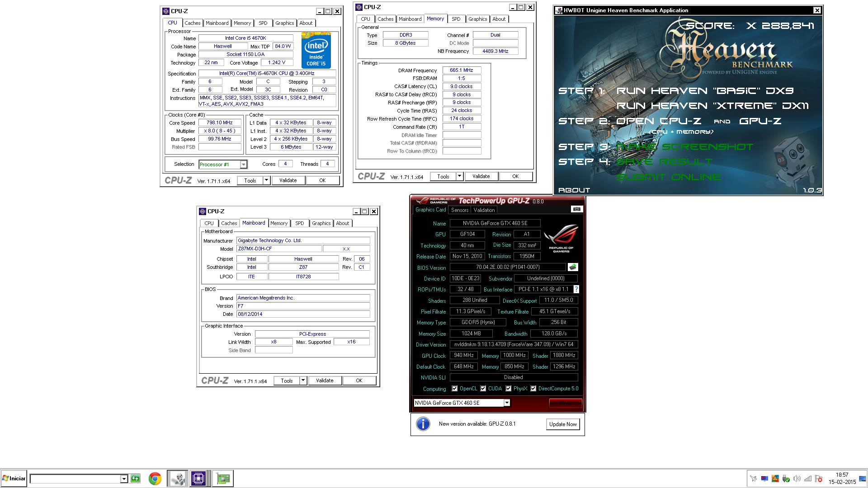Switch to the Validation tab in GPU-Z
This screenshot has width=868, height=488.
(484, 210)
